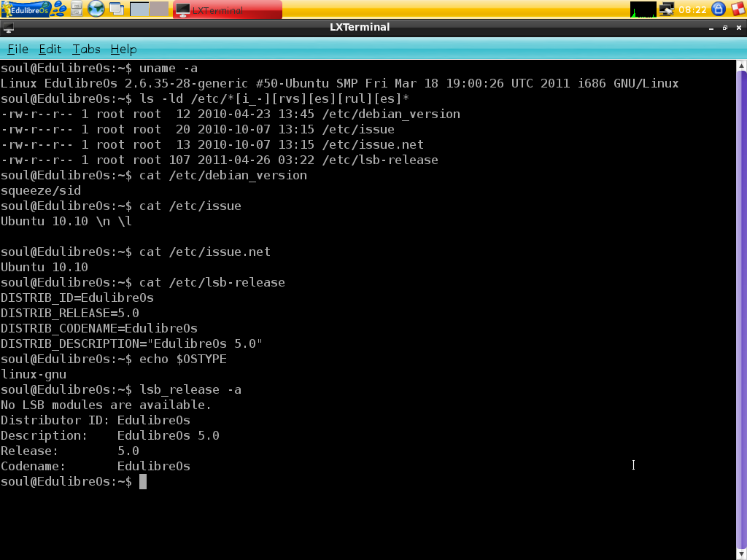Open the network connection tray icon
The width and height of the screenshot is (747, 560).
click(x=667, y=9)
